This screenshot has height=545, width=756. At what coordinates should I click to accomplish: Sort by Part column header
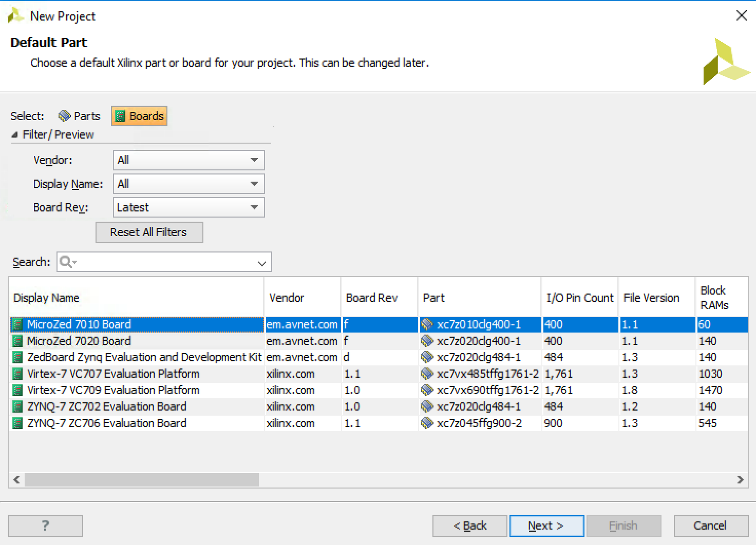[x=480, y=298]
